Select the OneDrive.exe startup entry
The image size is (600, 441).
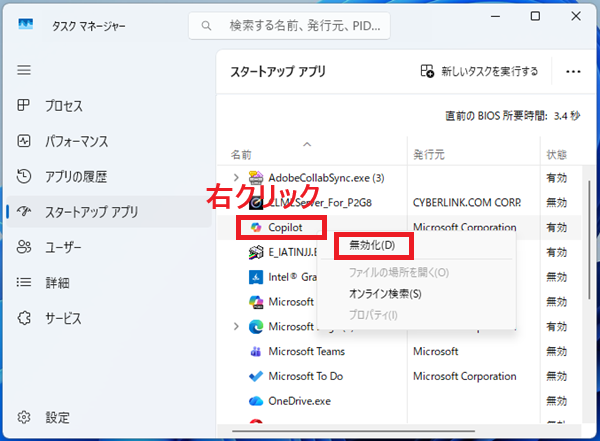(300, 401)
